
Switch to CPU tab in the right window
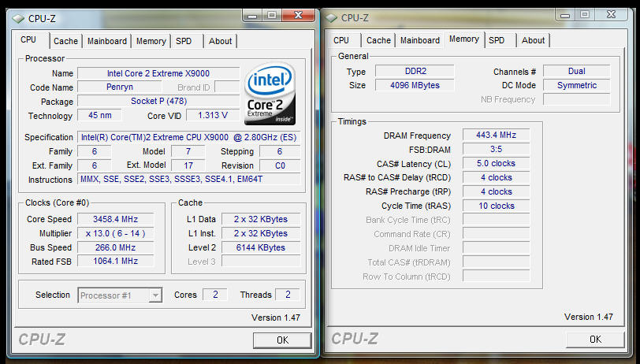[341, 40]
